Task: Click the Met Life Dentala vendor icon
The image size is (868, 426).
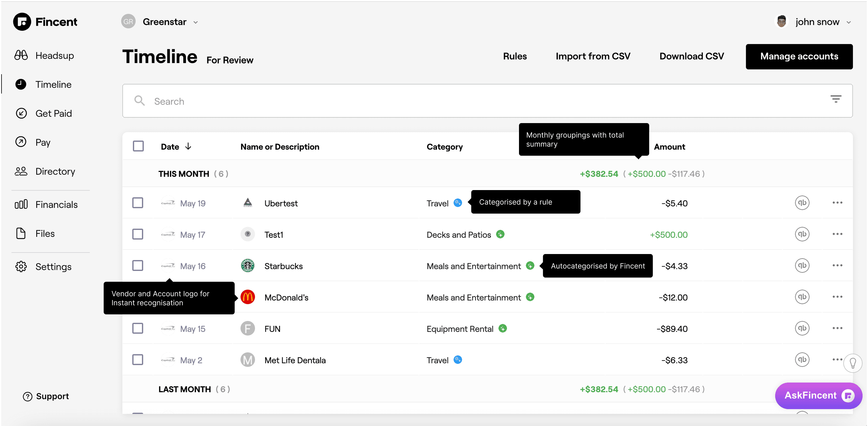Action: pos(248,360)
